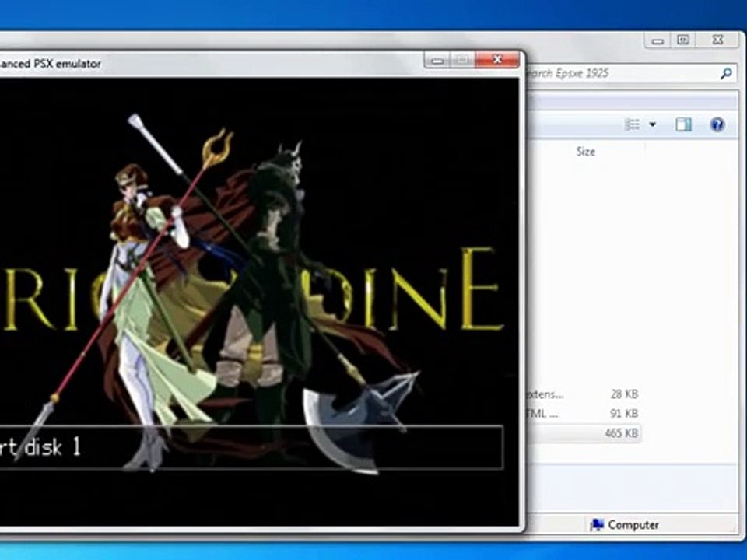Change view using the Explorer views icon
Image resolution: width=747 pixels, height=560 pixels.
click(x=633, y=124)
